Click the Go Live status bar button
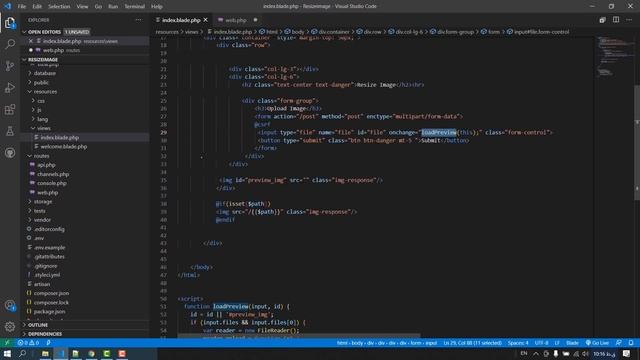 pyautogui.click(x=597, y=343)
